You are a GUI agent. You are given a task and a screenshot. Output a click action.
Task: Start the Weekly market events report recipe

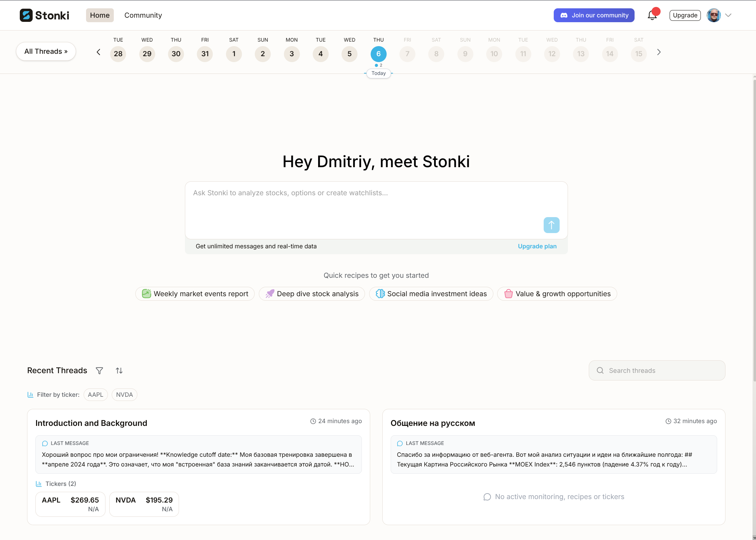(195, 294)
